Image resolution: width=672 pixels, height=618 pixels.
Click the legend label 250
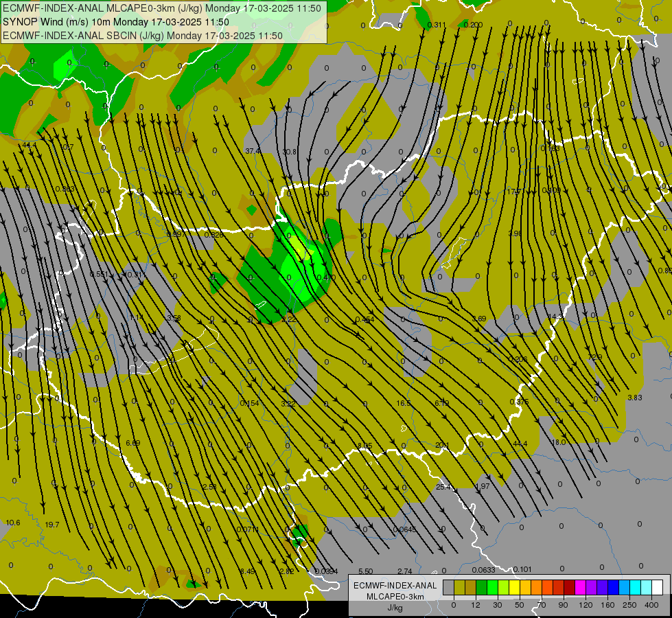(x=629, y=605)
